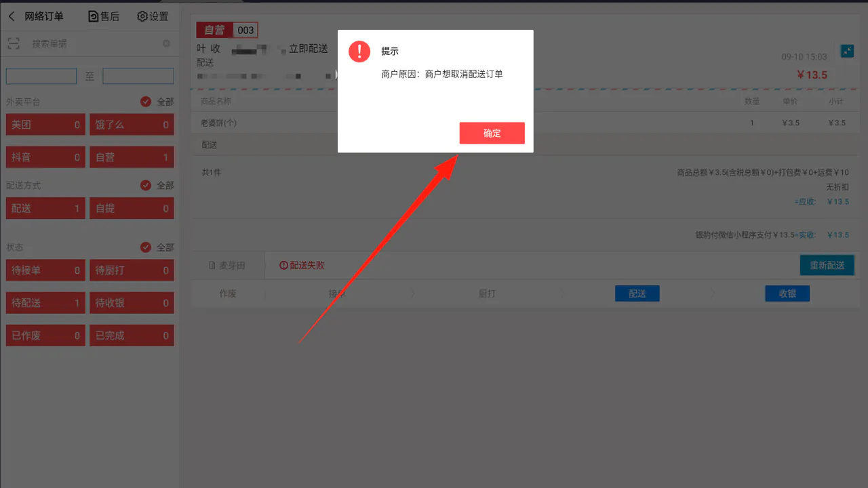The height and width of the screenshot is (488, 868).
Task: Filter orders by 美团 platform
Action: click(45, 125)
